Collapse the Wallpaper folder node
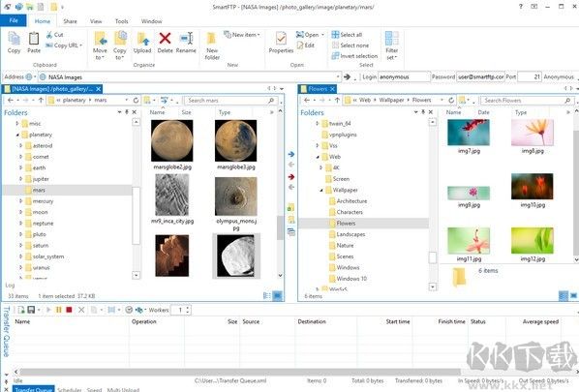This screenshot has width=579, height=392. (x=321, y=190)
